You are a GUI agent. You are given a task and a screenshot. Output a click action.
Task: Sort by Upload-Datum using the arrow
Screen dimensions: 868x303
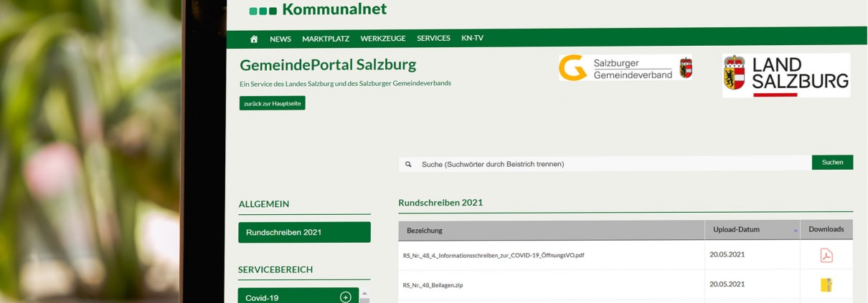(795, 231)
